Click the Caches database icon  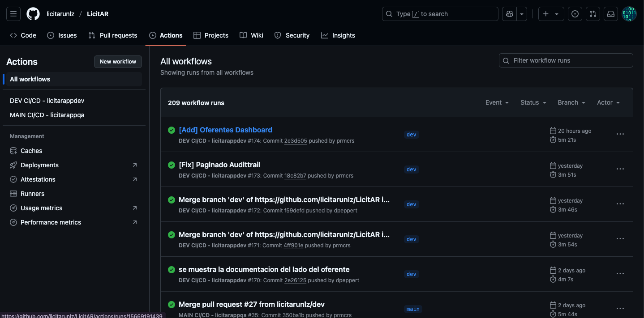[x=13, y=151]
